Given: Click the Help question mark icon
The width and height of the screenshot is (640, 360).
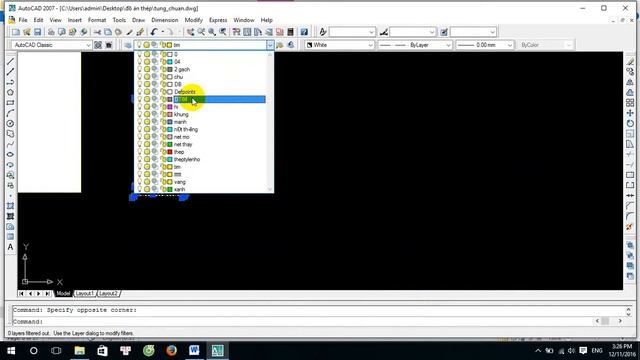Looking at the screenshot, I should point(304,32).
